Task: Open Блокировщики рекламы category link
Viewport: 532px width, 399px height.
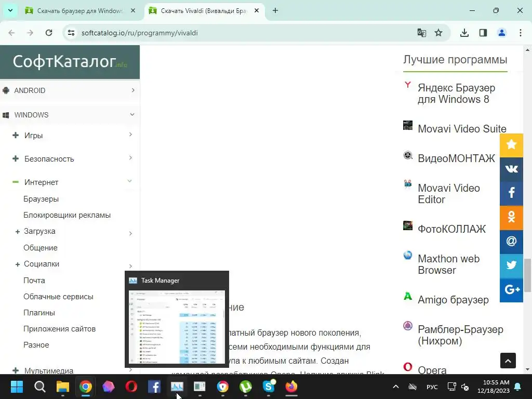Action: coord(67,215)
